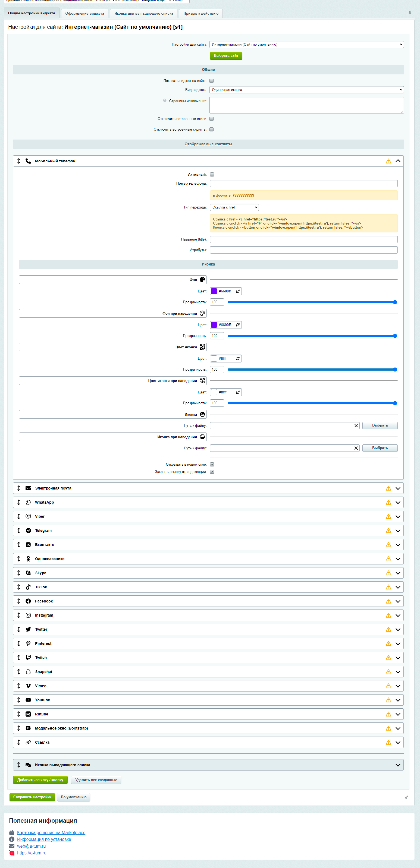The width and height of the screenshot is (420, 868).
Task: Click the Номер телефона input field
Action: tap(303, 184)
